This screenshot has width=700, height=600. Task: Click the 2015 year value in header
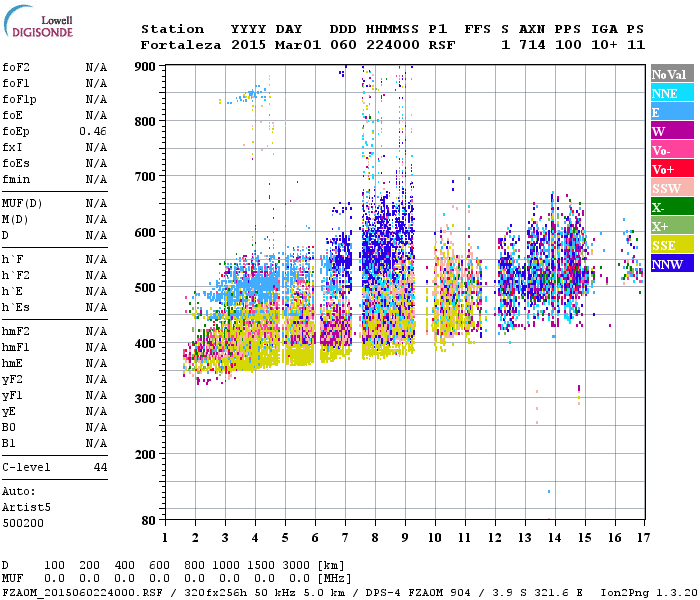click(248, 45)
